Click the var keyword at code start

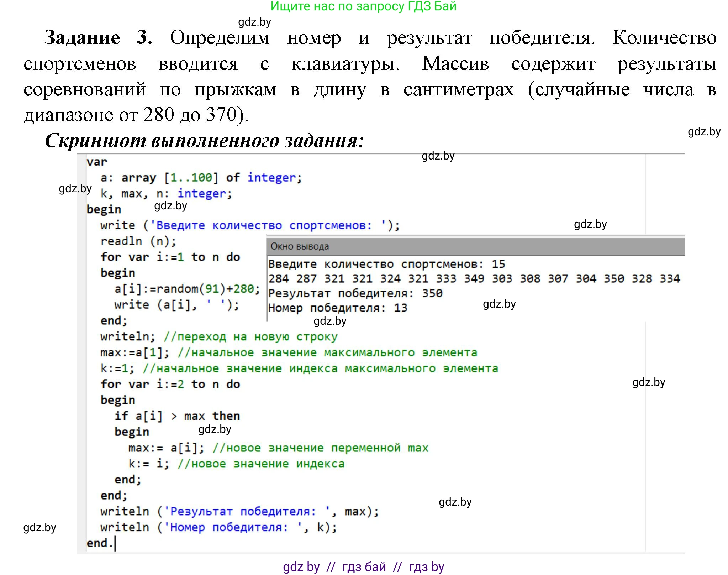point(96,161)
